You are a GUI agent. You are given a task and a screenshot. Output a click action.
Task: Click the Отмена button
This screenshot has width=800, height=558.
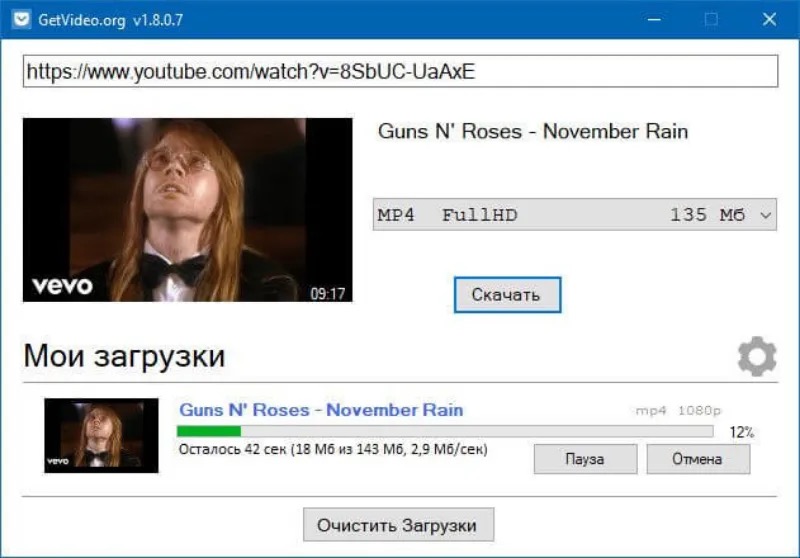coord(698,459)
